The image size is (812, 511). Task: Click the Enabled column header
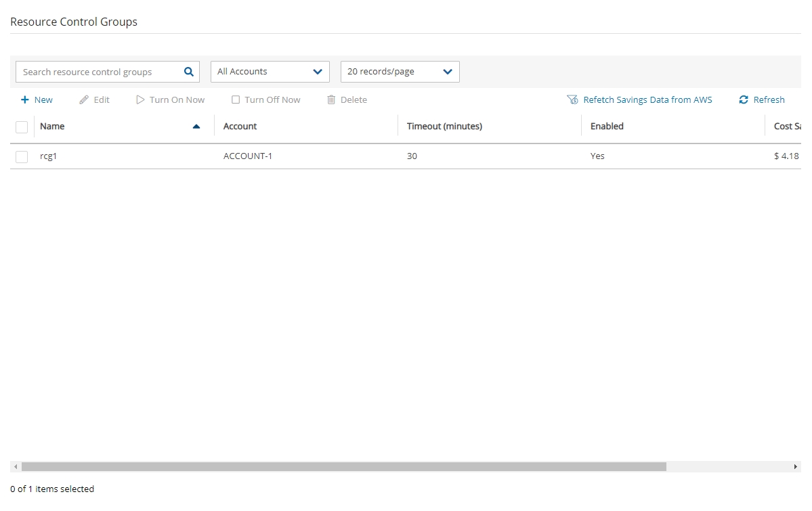point(607,127)
